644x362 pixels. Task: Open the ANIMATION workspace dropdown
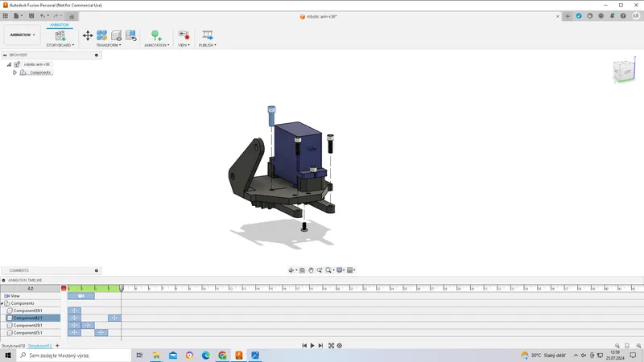click(x=23, y=35)
